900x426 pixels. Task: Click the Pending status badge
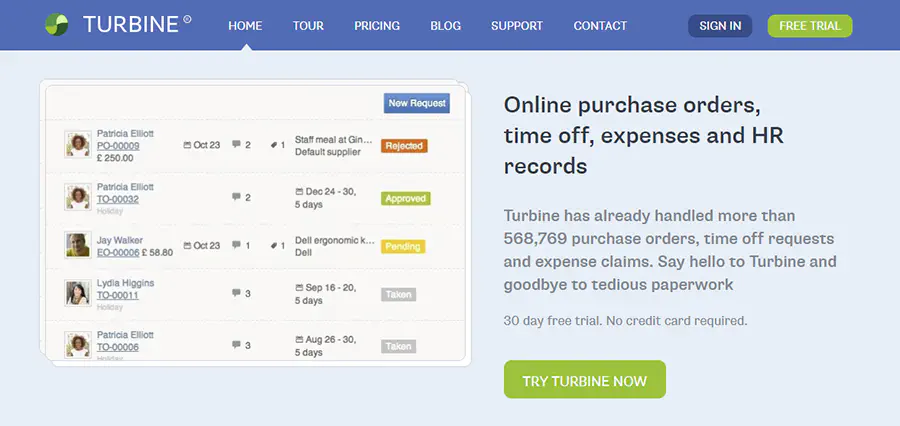click(403, 247)
